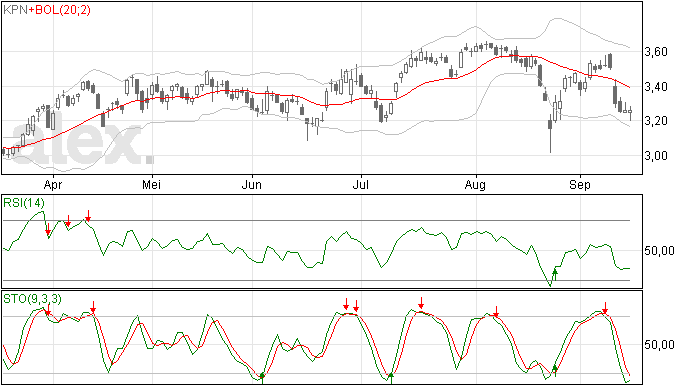The width and height of the screenshot is (690, 387).
Task: Click the STO green buy arrow in June
Action: coord(262,377)
